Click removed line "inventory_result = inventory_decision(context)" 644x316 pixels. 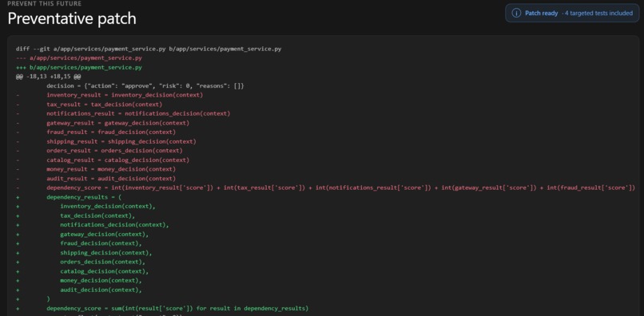(125, 95)
